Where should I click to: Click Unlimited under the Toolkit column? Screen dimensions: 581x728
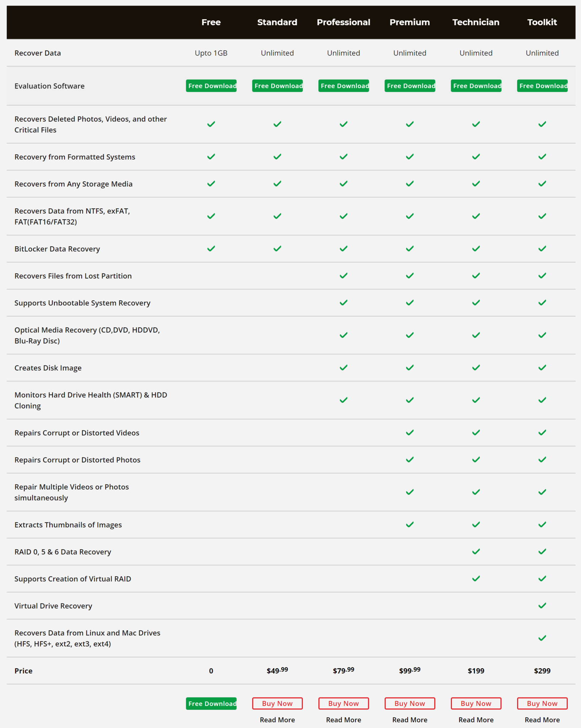point(542,53)
